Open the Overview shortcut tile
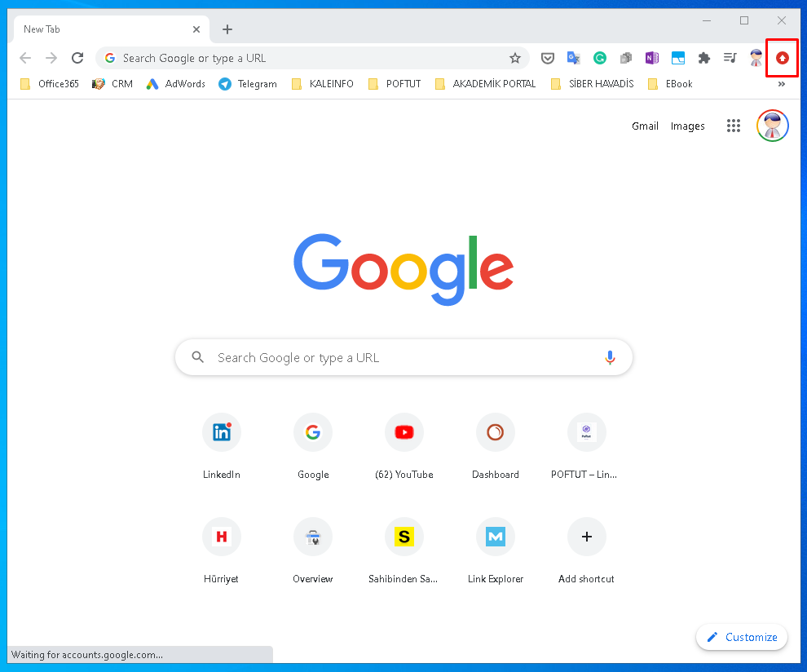Viewport: 807px width, 672px height. point(313,551)
